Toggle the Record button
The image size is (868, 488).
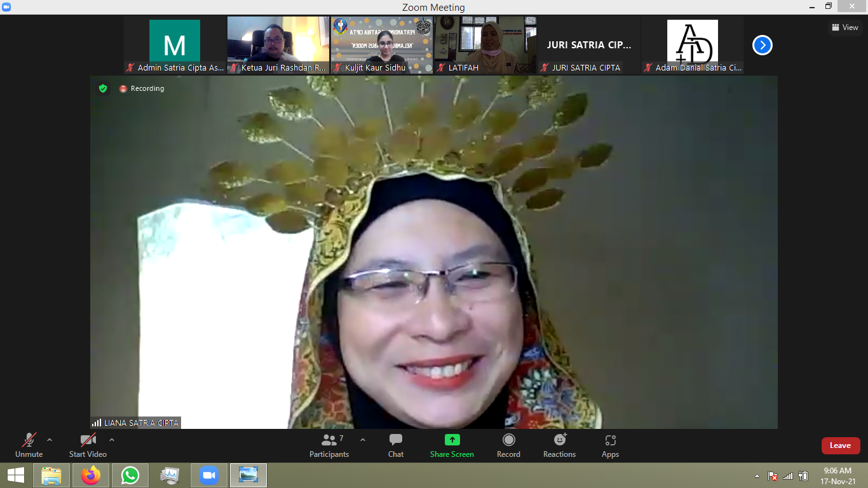point(508,445)
